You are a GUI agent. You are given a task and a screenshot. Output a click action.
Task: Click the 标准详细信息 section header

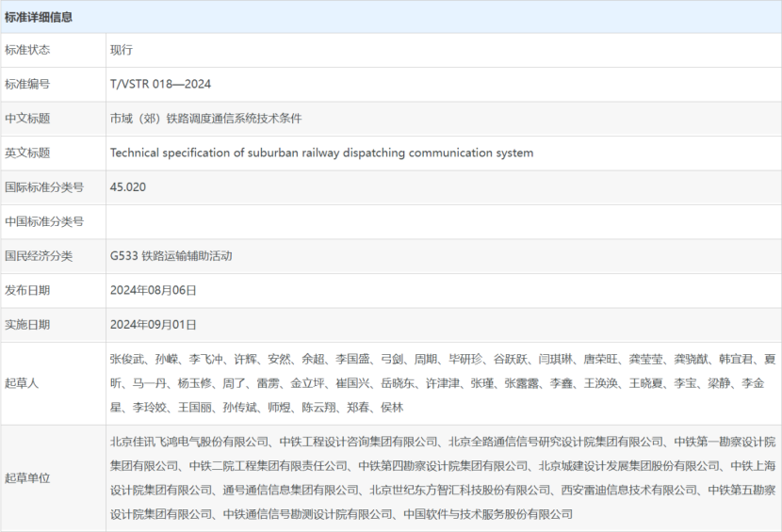tap(39, 17)
